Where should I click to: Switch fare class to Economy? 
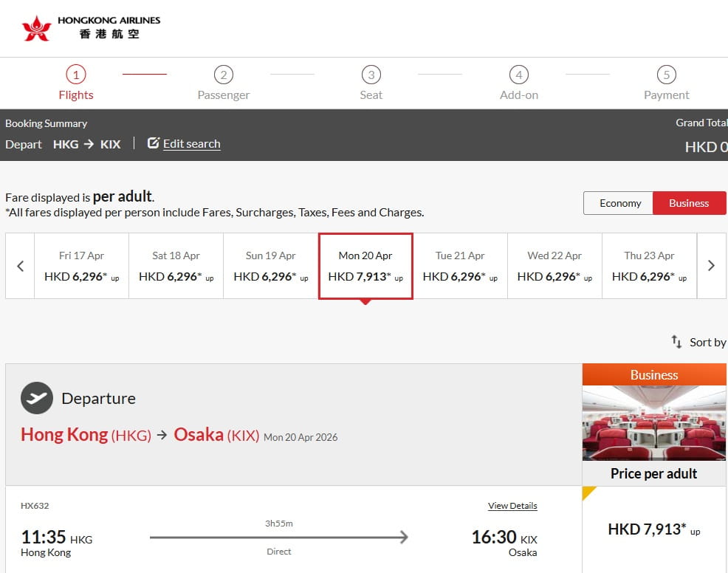point(619,203)
